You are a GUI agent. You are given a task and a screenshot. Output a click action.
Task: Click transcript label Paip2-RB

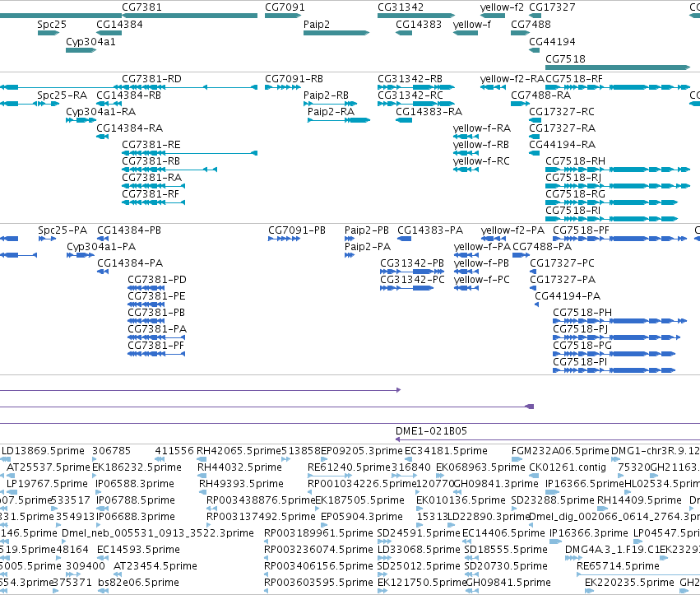(x=326, y=95)
